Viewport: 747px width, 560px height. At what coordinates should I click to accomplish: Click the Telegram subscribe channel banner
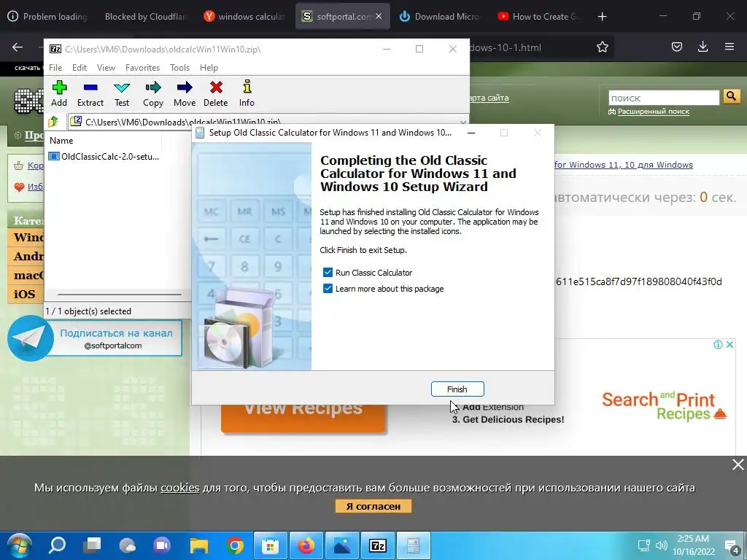point(96,338)
